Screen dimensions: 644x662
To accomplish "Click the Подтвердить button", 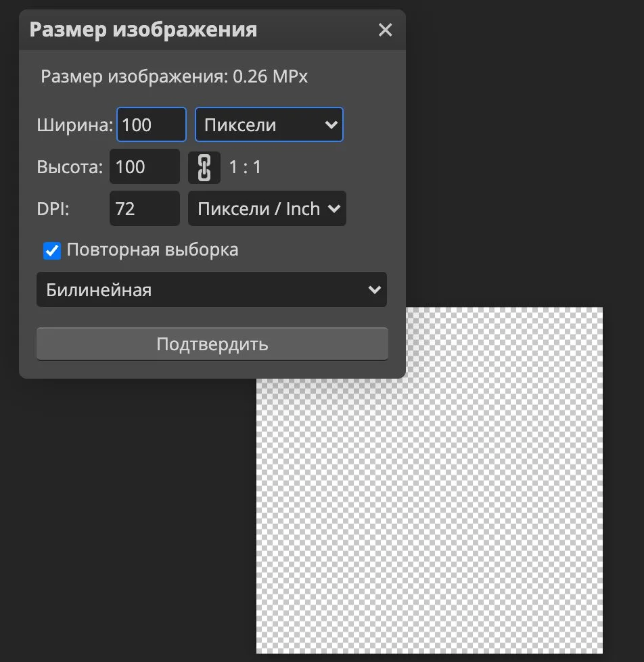I will [x=212, y=344].
